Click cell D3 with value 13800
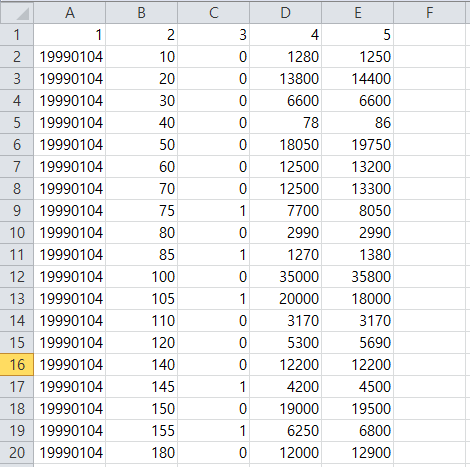Viewport: 470px width, 467px height. (286, 79)
